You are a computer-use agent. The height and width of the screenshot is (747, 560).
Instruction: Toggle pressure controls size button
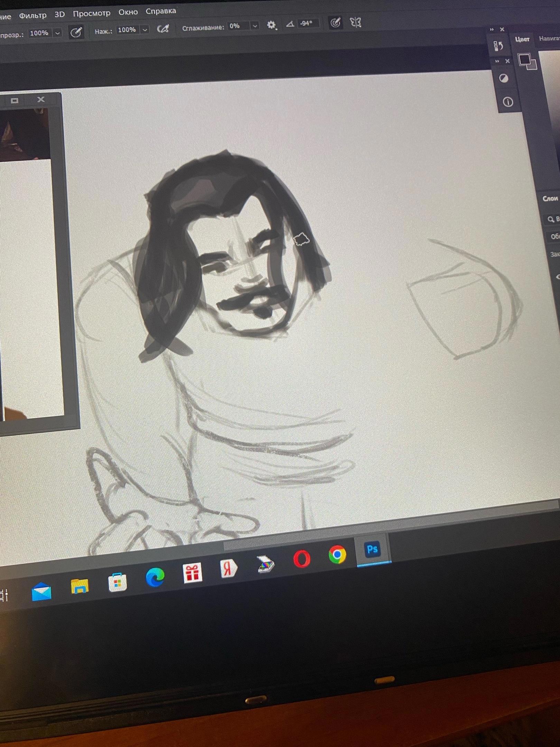[x=335, y=23]
